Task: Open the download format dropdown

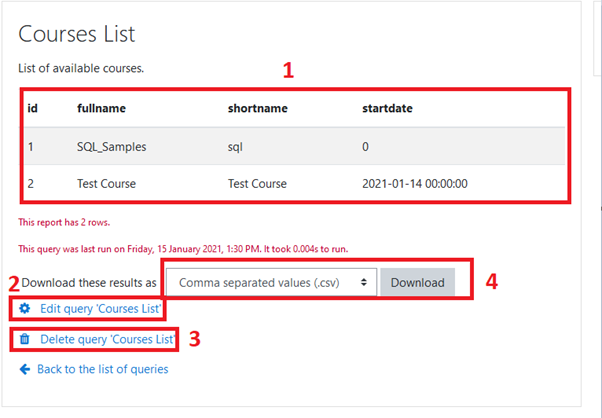Action: pyautogui.click(x=271, y=282)
